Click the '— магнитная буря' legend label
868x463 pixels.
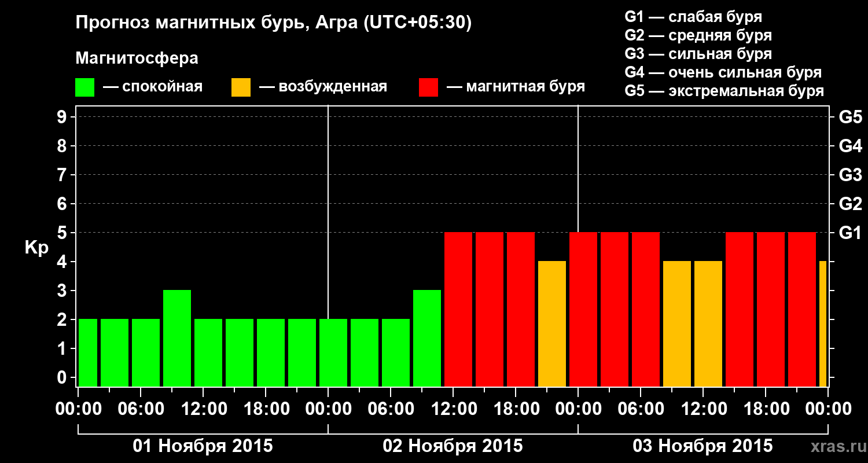pos(516,87)
